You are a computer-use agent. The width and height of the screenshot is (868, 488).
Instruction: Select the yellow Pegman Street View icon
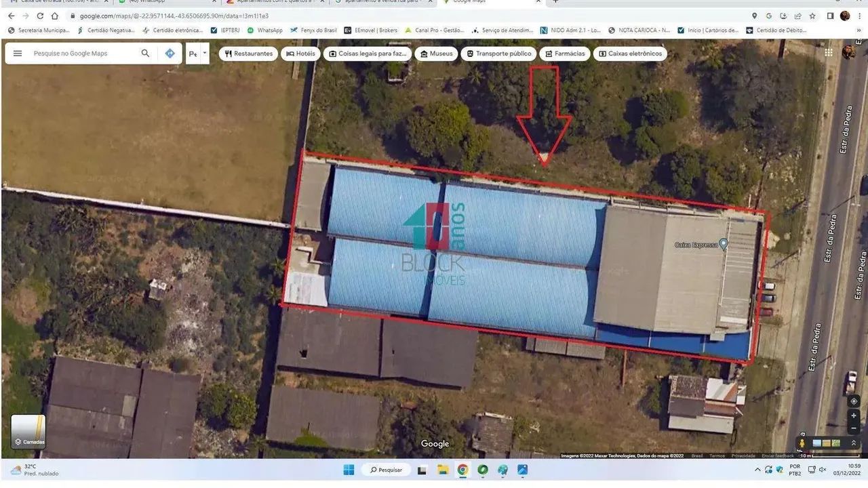click(x=802, y=443)
